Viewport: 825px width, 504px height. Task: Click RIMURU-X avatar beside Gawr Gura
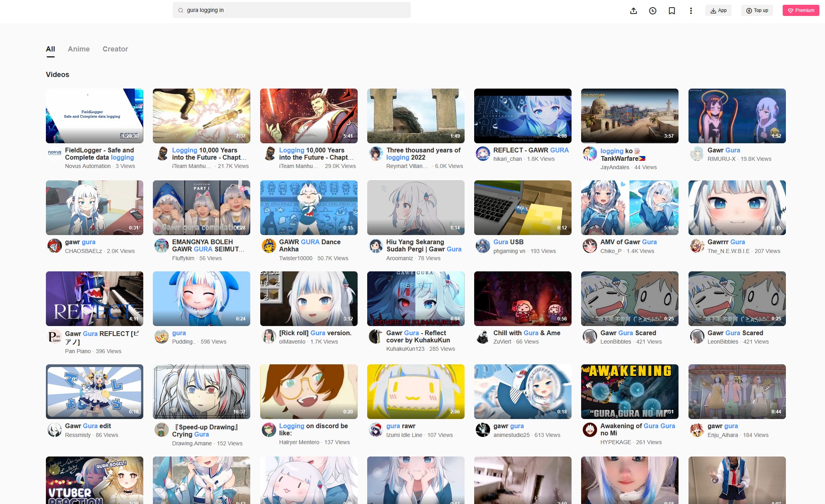pyautogui.click(x=697, y=153)
